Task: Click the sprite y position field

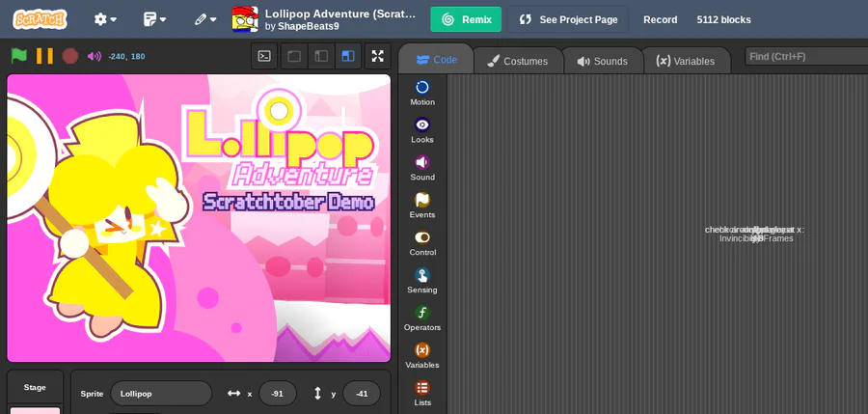Action: coord(362,394)
